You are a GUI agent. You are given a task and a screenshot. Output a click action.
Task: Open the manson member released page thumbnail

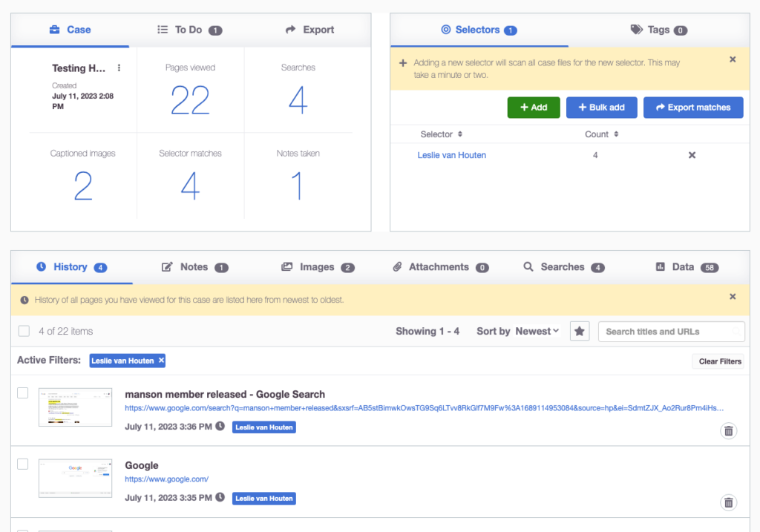(x=75, y=407)
